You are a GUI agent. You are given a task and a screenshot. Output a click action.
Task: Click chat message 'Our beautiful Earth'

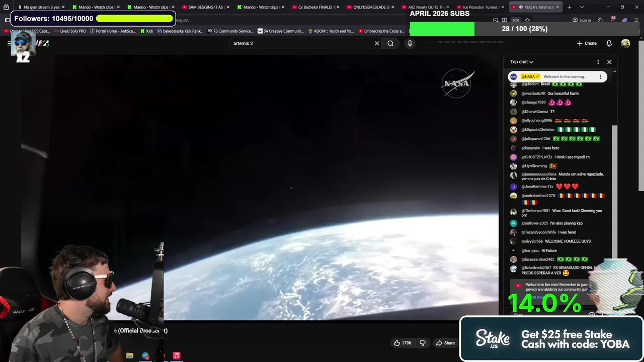click(563, 94)
